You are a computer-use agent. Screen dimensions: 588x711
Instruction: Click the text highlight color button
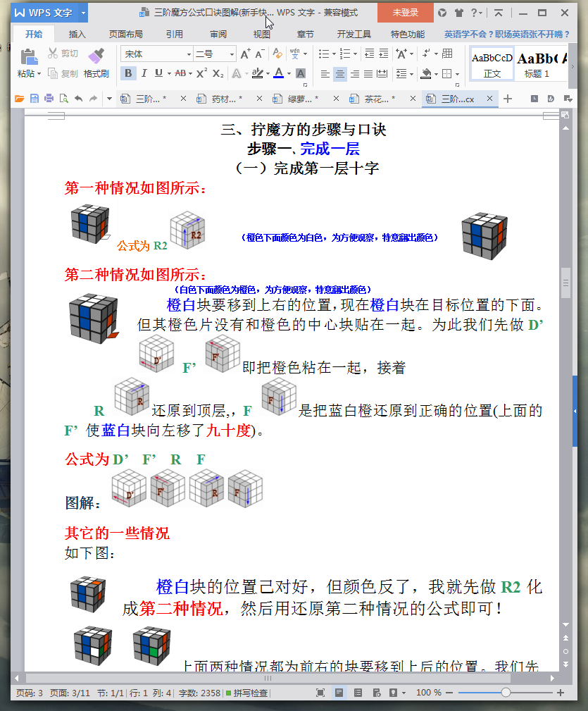pyautogui.click(x=257, y=73)
